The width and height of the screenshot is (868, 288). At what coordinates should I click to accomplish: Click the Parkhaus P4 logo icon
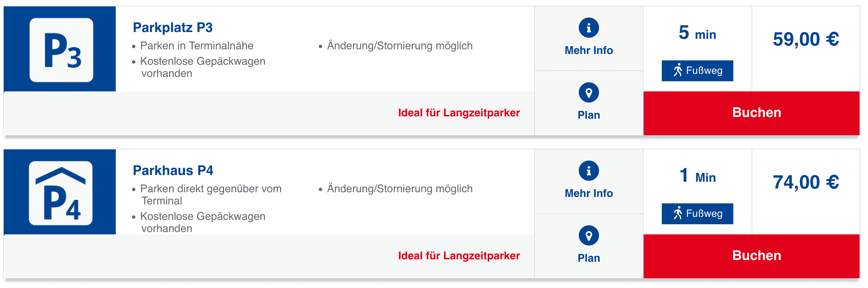pos(61,193)
